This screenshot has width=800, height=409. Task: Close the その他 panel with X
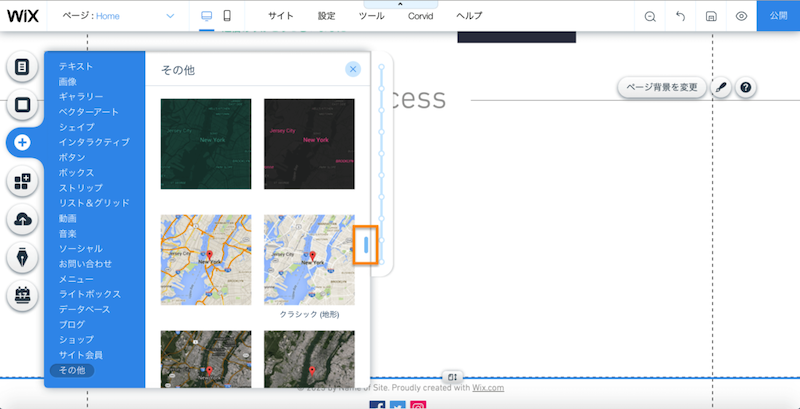(x=353, y=69)
